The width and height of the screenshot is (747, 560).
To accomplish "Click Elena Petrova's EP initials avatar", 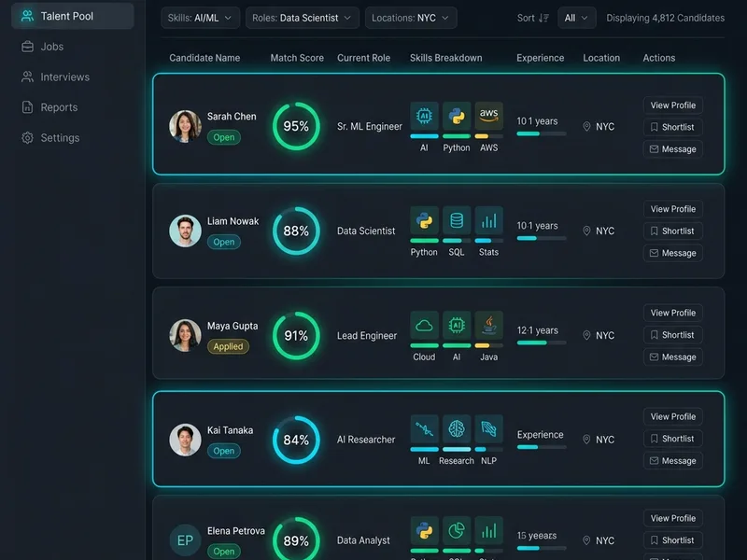I will click(x=185, y=540).
